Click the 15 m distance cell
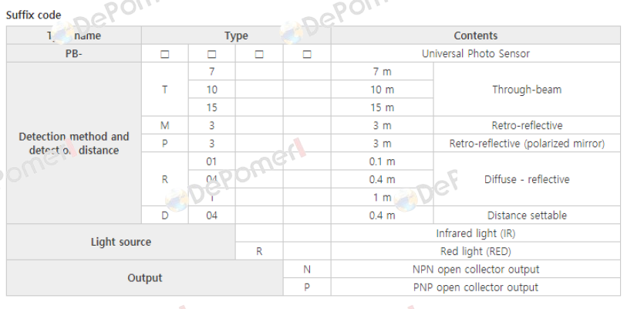 coord(383,107)
